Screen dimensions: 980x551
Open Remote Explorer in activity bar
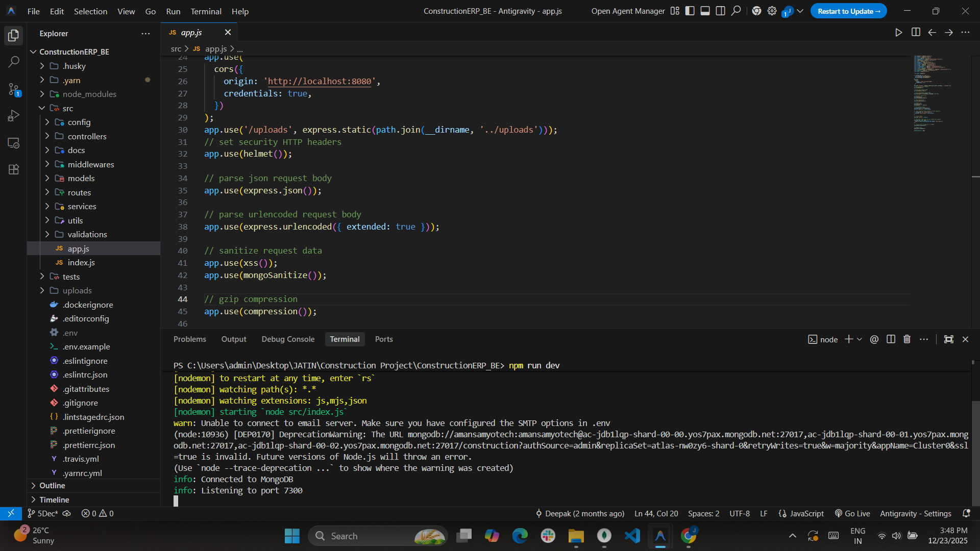coord(14,143)
